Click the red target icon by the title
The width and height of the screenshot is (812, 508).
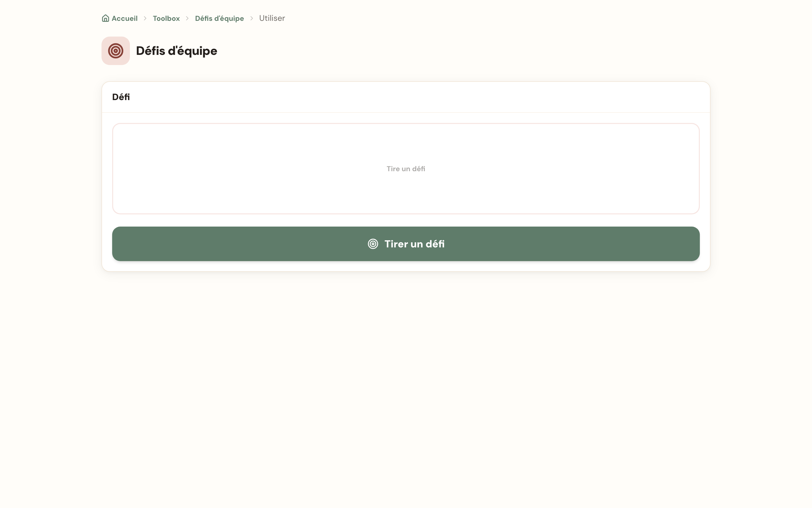[116, 51]
